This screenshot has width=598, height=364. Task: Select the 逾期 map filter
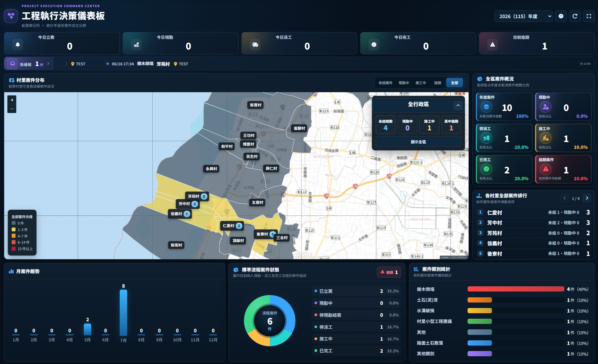tap(437, 83)
